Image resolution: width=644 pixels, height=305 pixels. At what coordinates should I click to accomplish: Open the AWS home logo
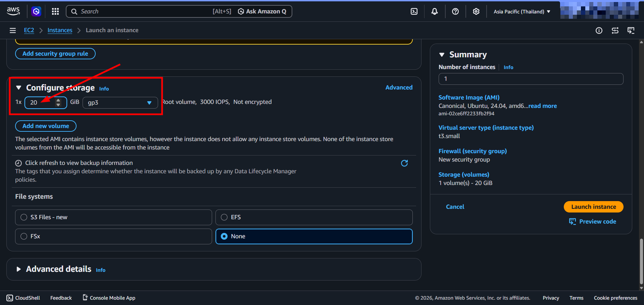click(13, 11)
